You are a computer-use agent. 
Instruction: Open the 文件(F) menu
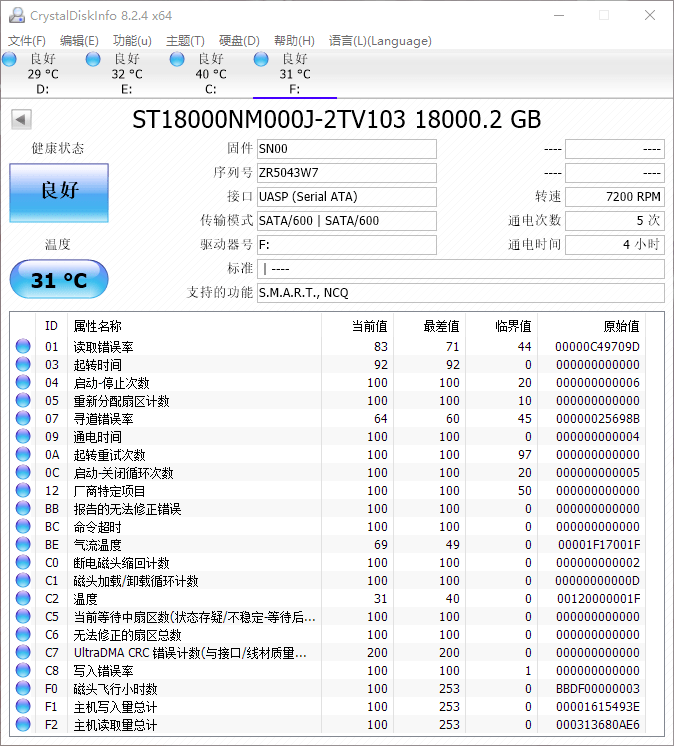click(x=27, y=41)
